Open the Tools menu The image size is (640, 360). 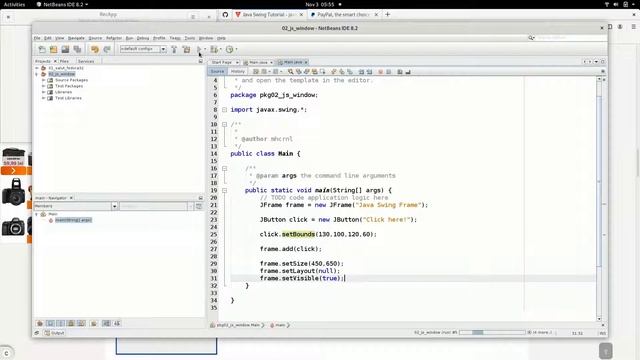coord(190,38)
